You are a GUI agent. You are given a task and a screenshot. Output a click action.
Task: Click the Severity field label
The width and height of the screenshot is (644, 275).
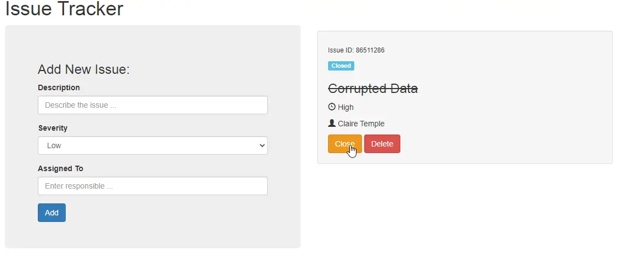[53, 128]
